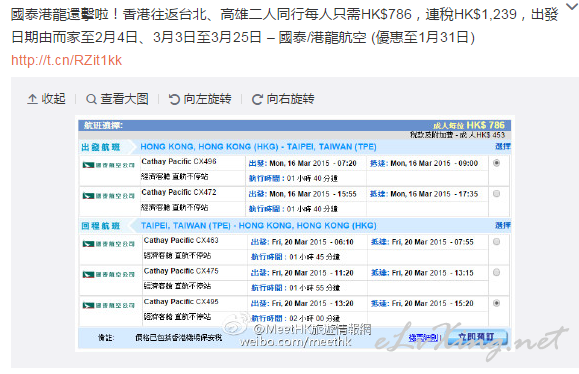Click the departure heading HONG KONG - TAIPEI

pyautogui.click(x=258, y=147)
